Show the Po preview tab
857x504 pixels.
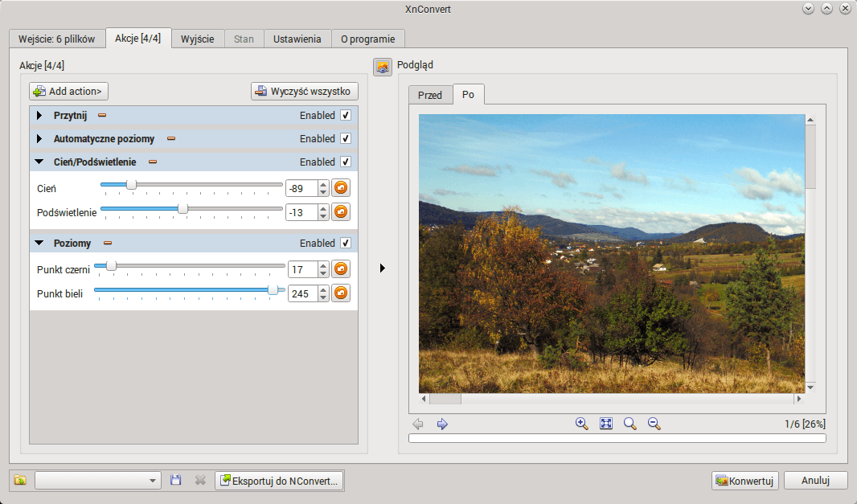click(x=469, y=95)
